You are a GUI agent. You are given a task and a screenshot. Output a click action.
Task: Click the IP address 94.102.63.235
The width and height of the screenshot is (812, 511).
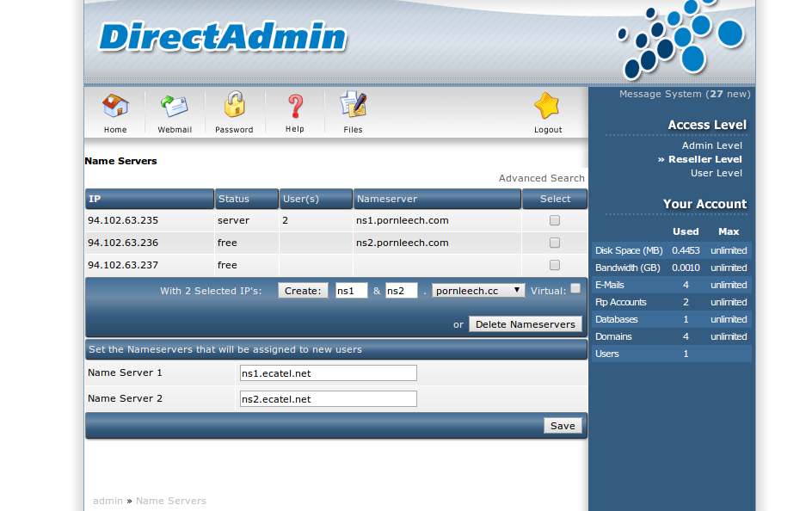(x=123, y=220)
